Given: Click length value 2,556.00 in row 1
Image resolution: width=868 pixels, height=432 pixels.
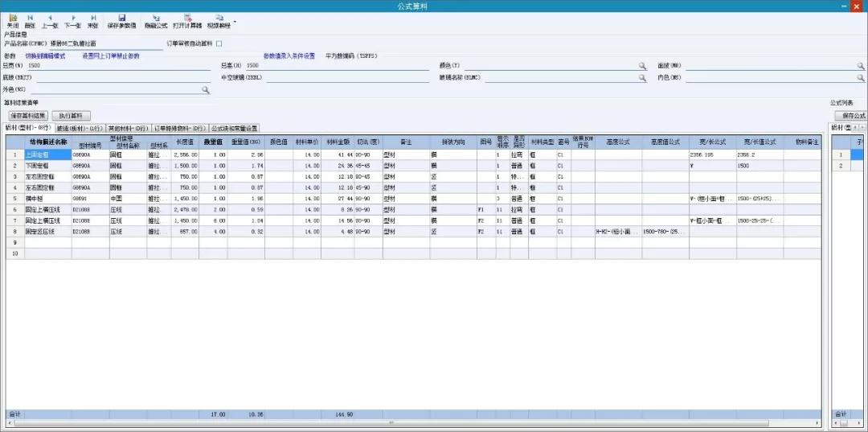Looking at the screenshot, I should pyautogui.click(x=185, y=154).
